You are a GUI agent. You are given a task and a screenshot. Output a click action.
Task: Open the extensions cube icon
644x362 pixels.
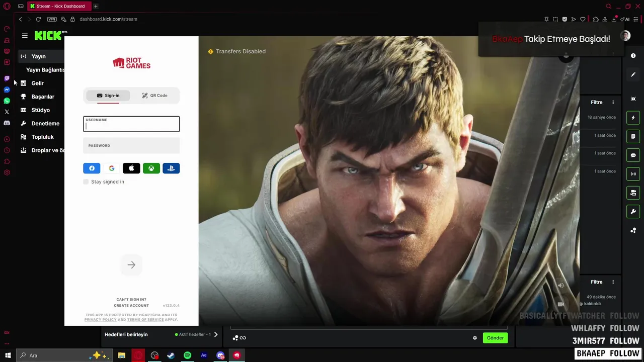(x=596, y=19)
